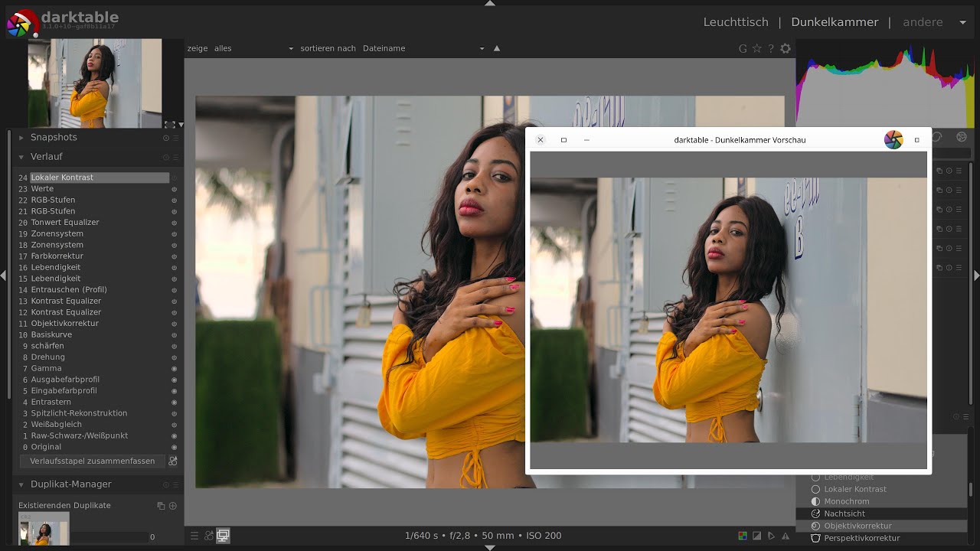The width and height of the screenshot is (980, 551).
Task: Open the 'andere' views menu
Action: click(x=923, y=22)
